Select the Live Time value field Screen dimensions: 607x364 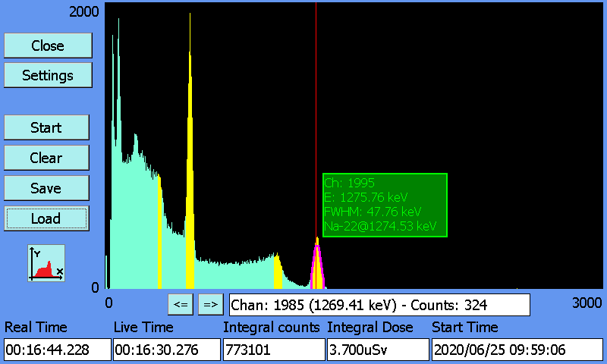(x=165, y=350)
